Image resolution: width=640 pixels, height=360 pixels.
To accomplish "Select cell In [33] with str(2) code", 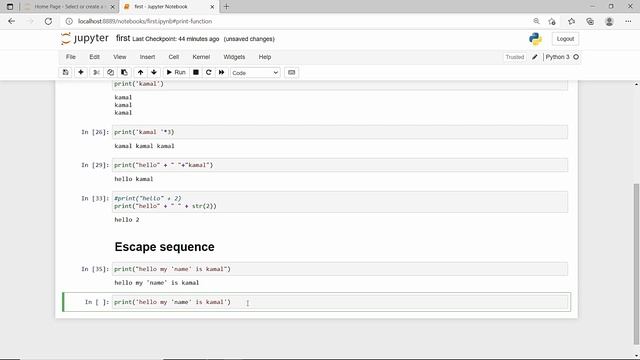I will (340, 202).
